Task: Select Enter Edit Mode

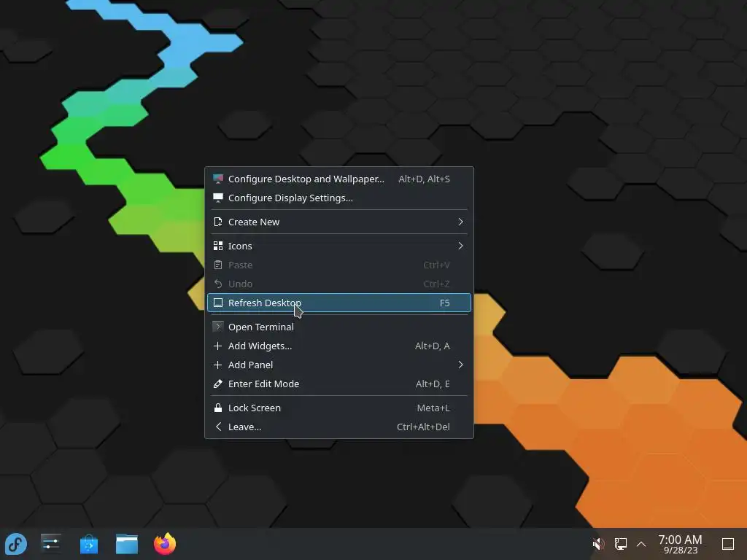Action: pyautogui.click(x=339, y=384)
